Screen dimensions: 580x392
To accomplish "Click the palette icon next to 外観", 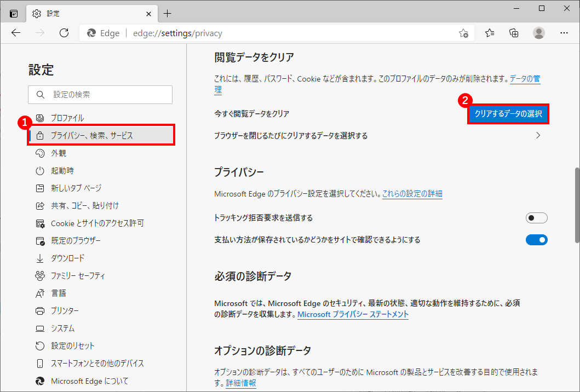I will (39, 153).
